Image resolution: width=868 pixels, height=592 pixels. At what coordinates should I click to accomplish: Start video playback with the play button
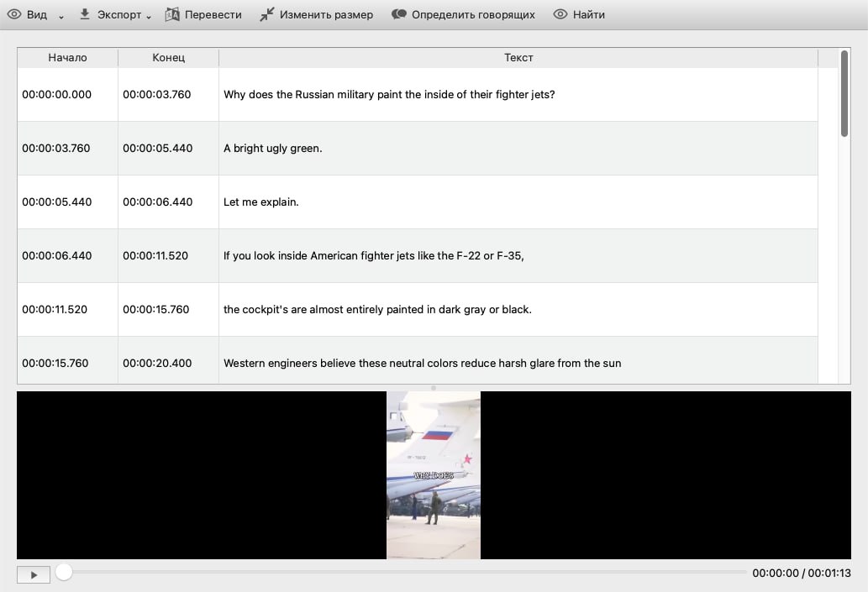tap(34, 575)
